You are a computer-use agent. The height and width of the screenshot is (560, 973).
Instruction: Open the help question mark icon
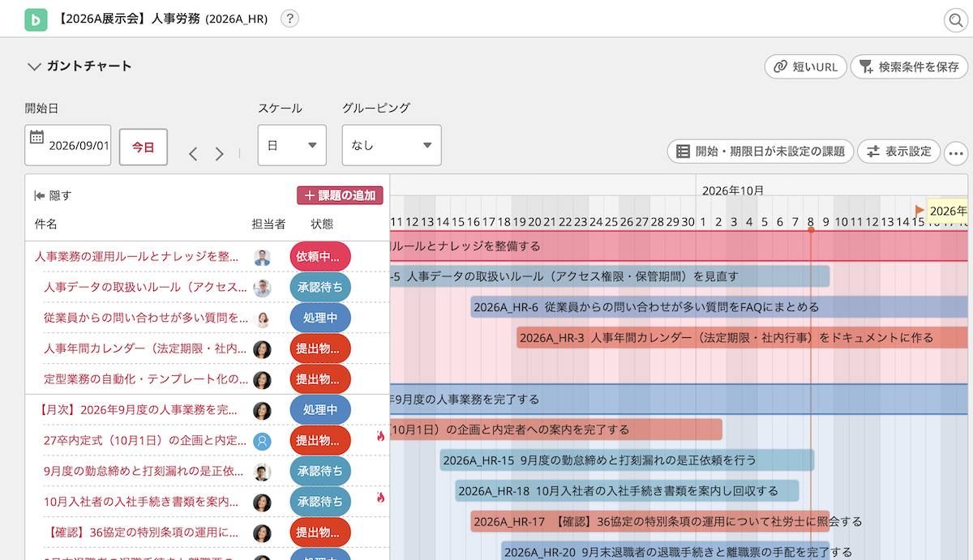289,19
